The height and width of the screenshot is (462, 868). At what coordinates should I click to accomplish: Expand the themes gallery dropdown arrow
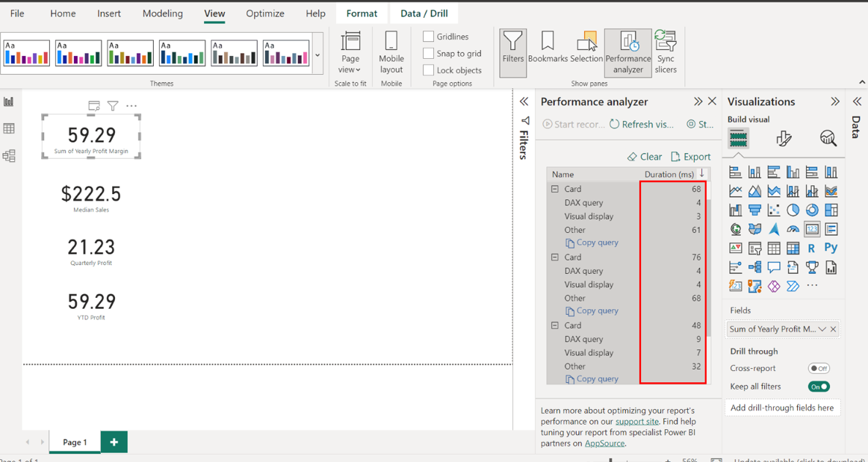(x=317, y=55)
